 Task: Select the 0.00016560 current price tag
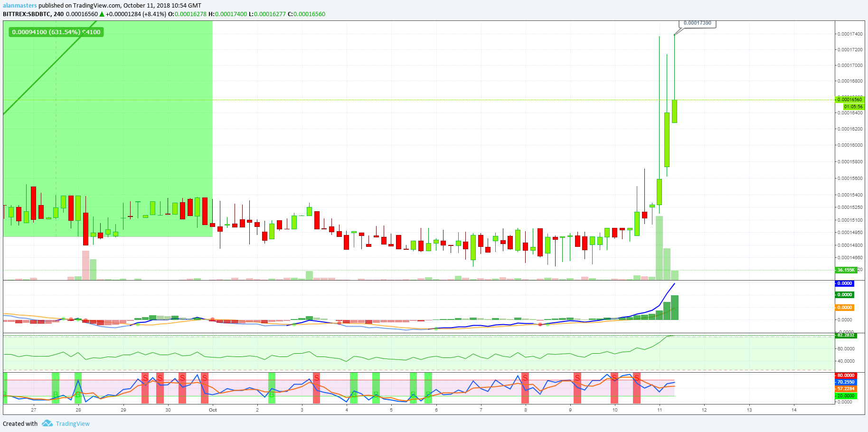pos(849,100)
